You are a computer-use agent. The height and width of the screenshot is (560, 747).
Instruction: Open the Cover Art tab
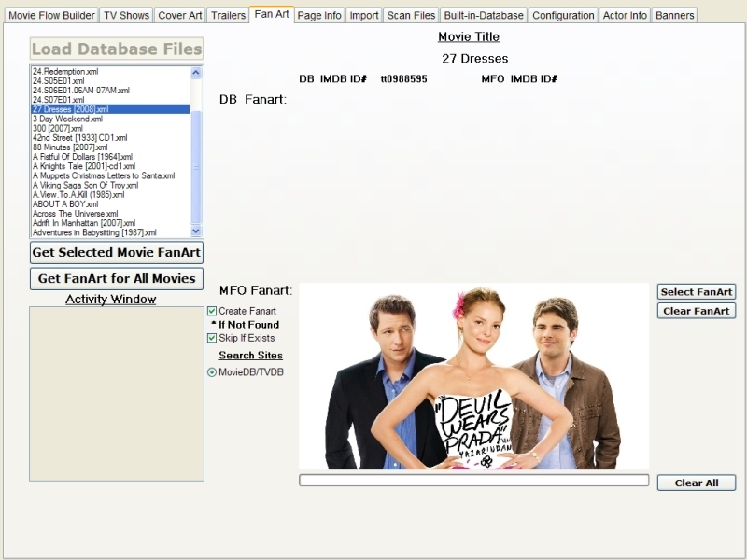pos(180,16)
